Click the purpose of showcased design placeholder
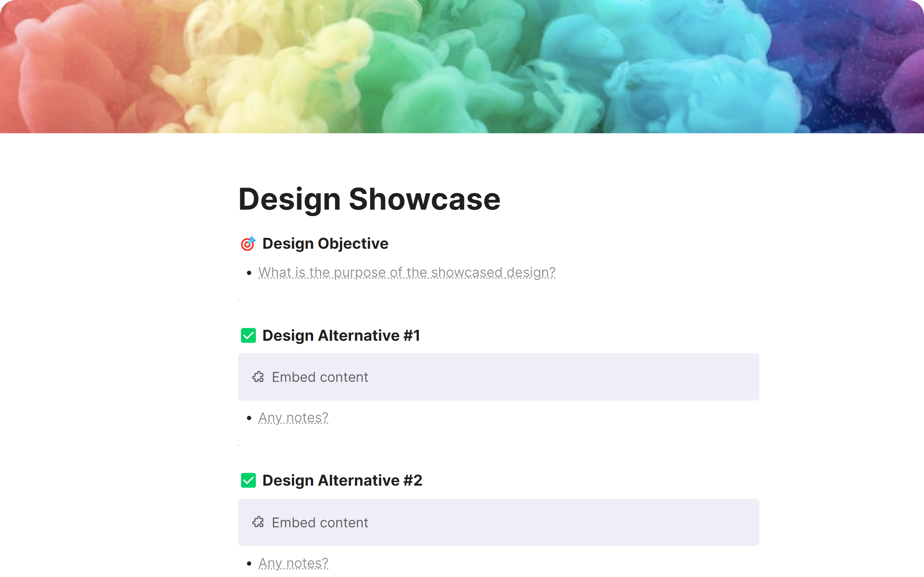This screenshot has height=577, width=924. coord(406,272)
